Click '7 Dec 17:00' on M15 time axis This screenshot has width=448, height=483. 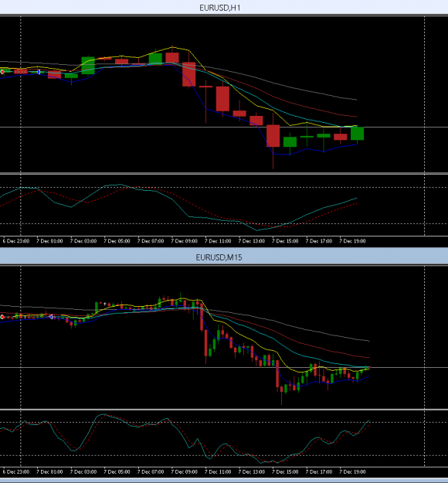319,471
